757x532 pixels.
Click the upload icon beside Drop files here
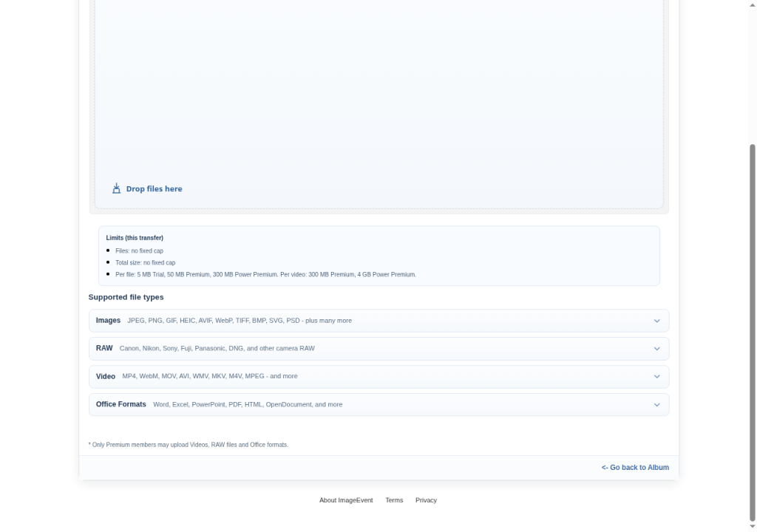coord(116,188)
